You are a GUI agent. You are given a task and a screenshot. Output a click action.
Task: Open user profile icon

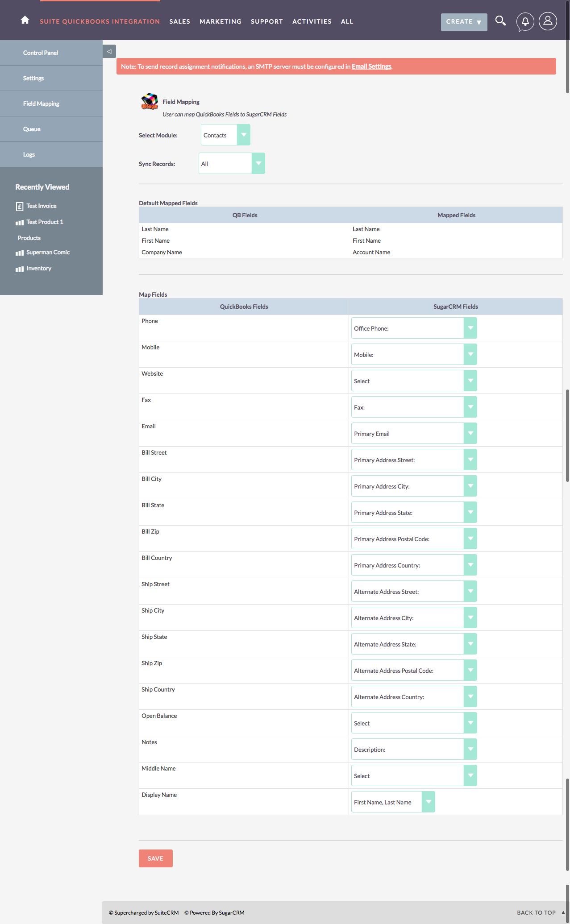pos(548,21)
